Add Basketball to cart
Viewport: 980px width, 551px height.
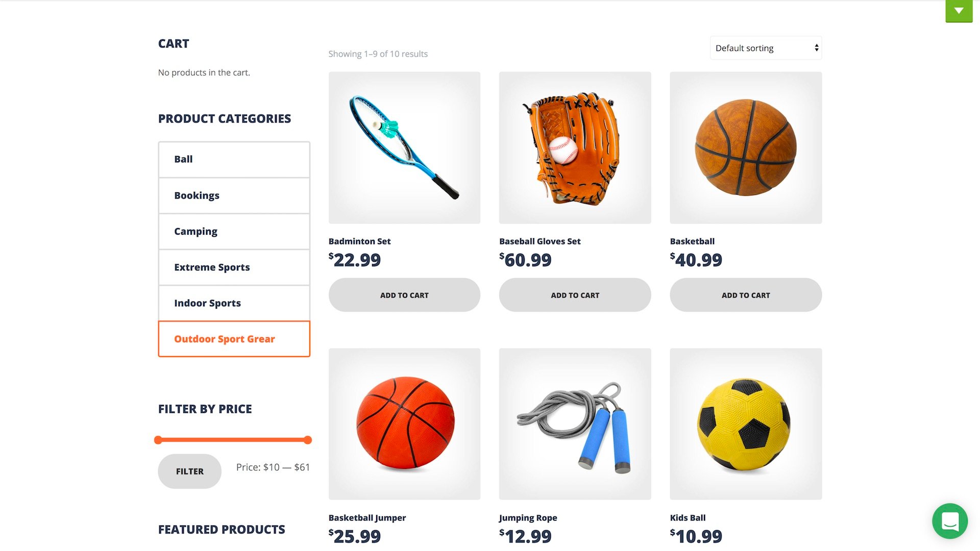[x=746, y=295]
